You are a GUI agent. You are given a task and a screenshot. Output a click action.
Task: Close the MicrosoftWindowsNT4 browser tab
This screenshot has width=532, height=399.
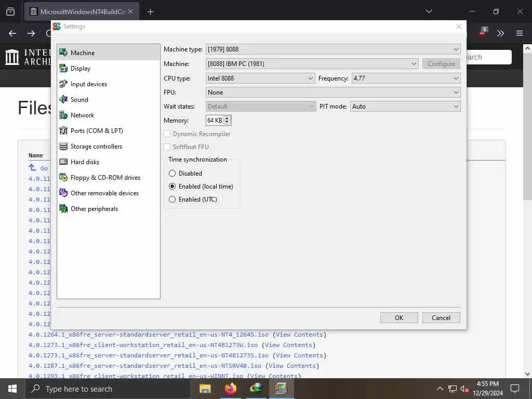[x=130, y=11]
